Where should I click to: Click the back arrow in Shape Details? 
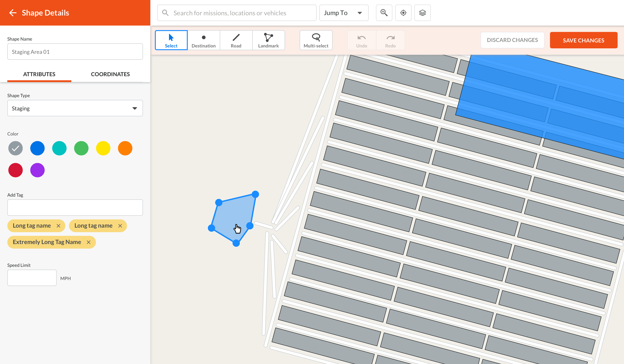click(x=13, y=13)
